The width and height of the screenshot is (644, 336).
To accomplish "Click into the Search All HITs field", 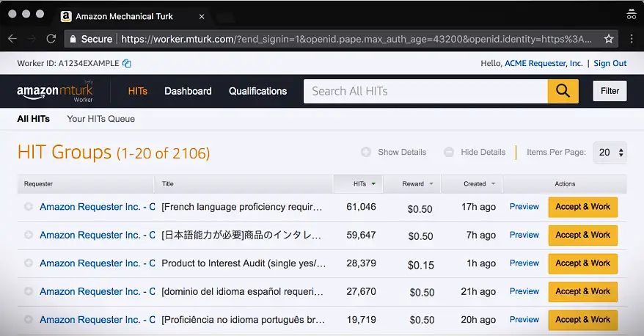I will (425, 91).
